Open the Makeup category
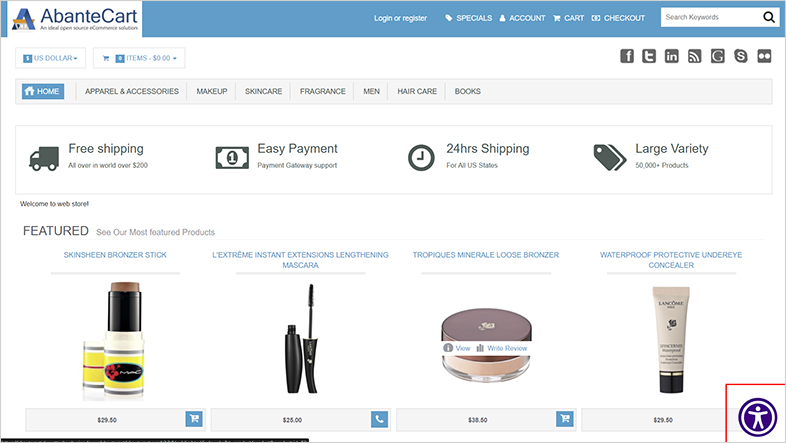This screenshot has height=443, width=786. pos(212,91)
